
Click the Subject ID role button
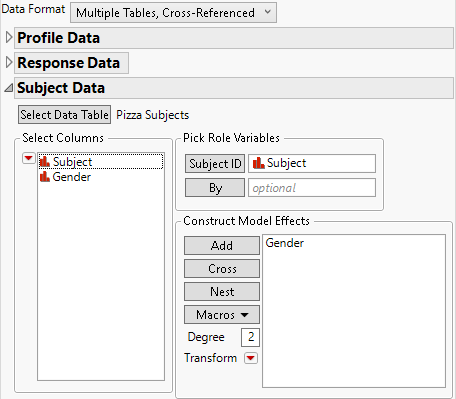(215, 163)
